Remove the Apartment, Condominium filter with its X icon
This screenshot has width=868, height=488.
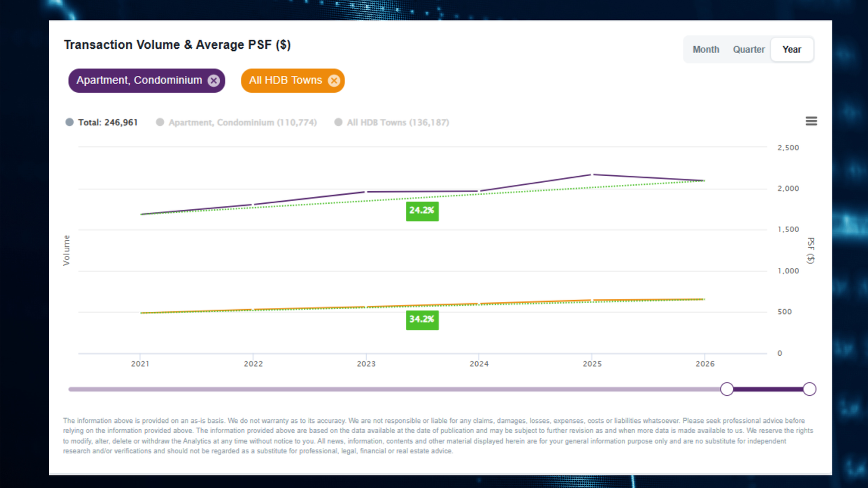point(214,80)
